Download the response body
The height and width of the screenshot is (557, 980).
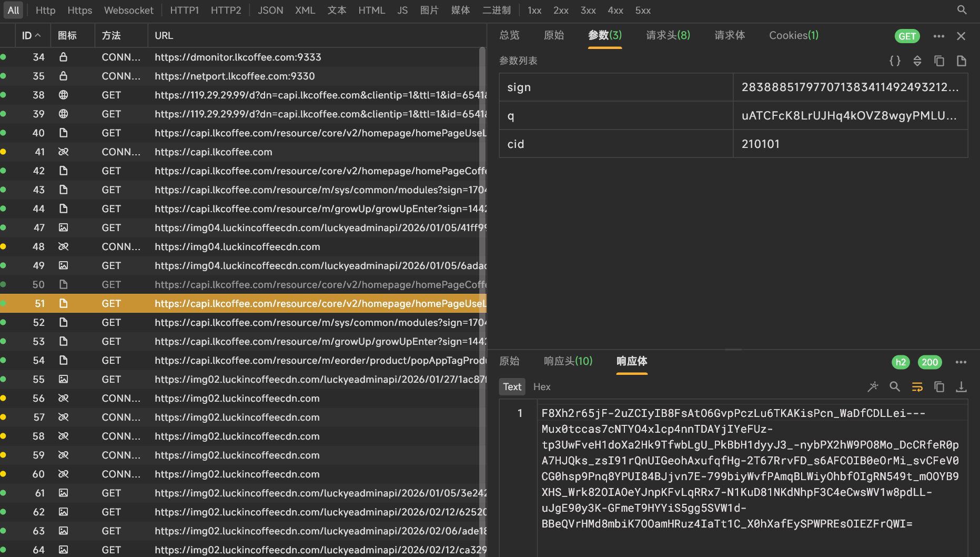tap(961, 387)
